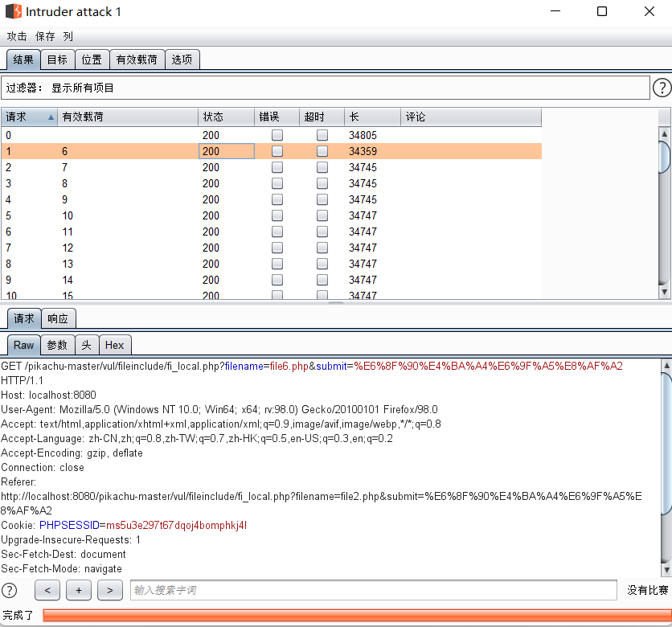Click the highlighted 200 status cell

pos(227,151)
